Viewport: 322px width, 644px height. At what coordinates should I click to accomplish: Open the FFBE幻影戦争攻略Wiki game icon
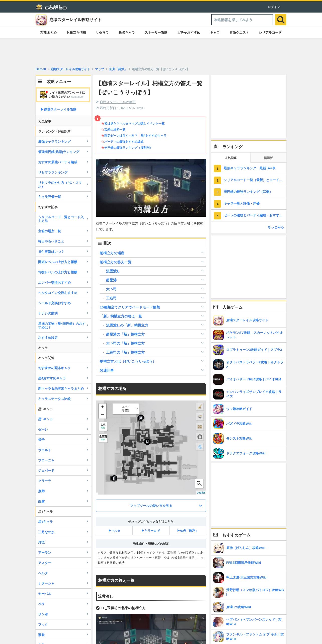pos(218,562)
